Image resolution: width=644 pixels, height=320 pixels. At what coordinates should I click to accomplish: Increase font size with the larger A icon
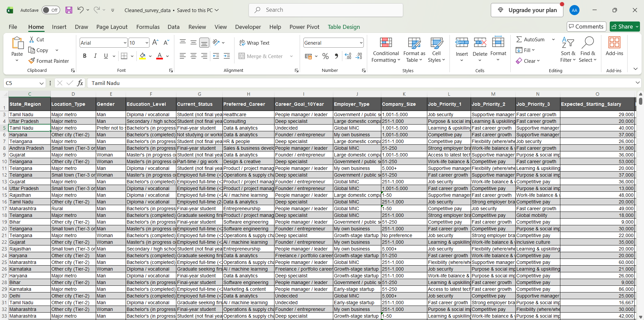[x=155, y=43]
